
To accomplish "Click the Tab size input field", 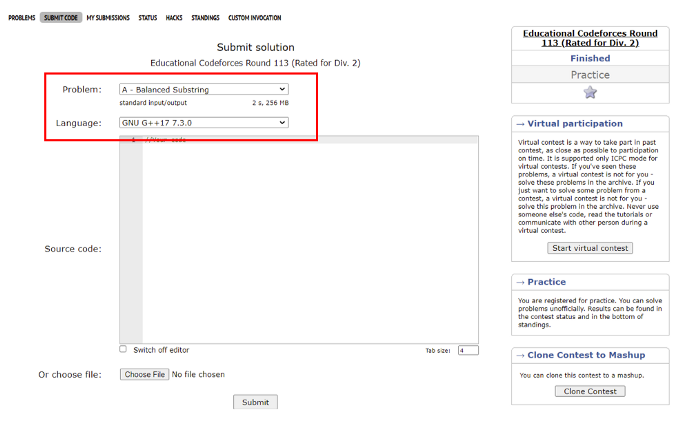I will pyautogui.click(x=468, y=350).
